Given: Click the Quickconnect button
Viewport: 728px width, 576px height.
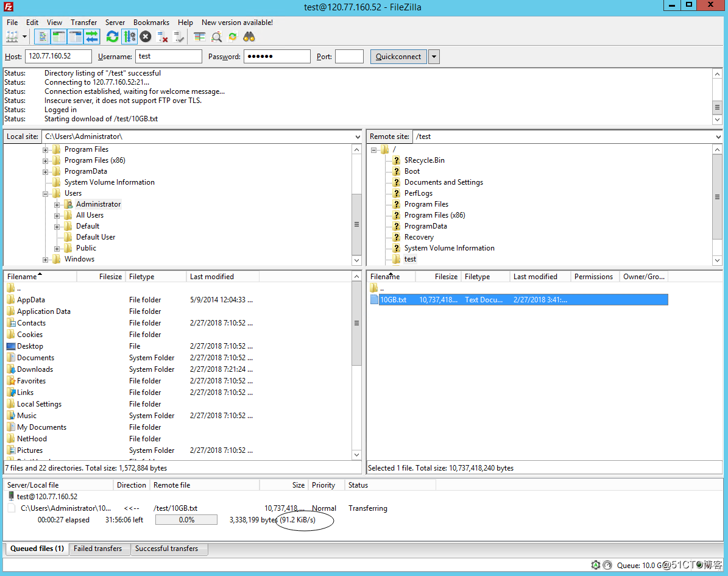Looking at the screenshot, I should pos(398,56).
